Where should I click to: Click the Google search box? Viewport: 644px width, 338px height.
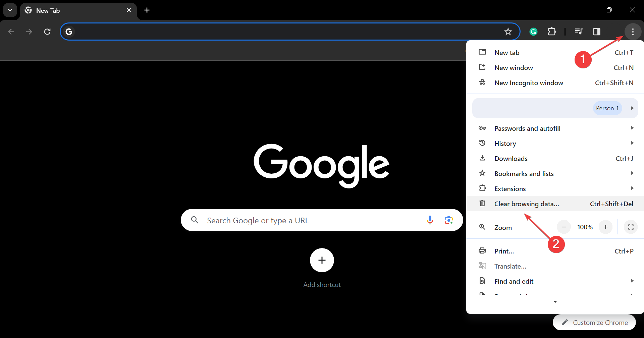point(322,220)
